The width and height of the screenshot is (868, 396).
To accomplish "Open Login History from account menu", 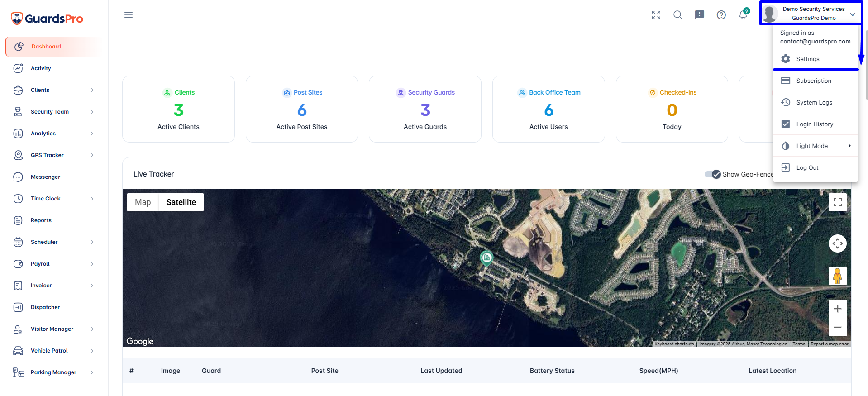I will [x=816, y=124].
